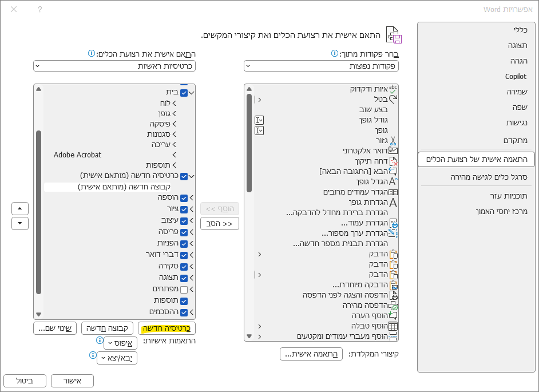Open the איפוס (Reset) dropdown button
The width and height of the screenshot is (539, 392).
click(x=120, y=343)
